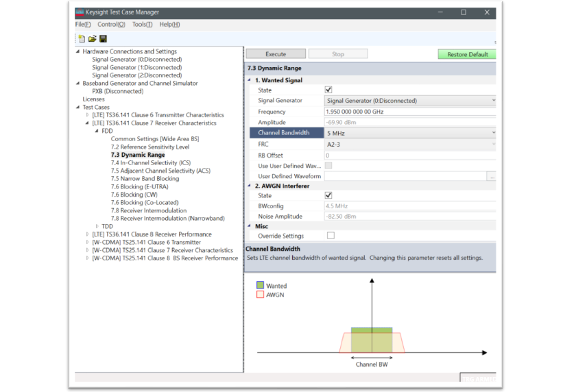Viewport: 587px width, 392px height.
Task: Expand W-CDMA Clause 7 Receiver Characteristics
Action: coord(88,250)
